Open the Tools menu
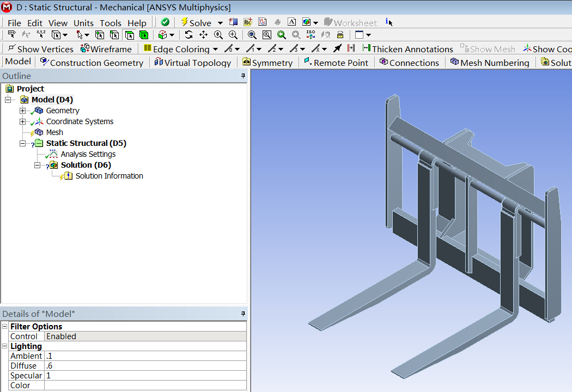This screenshot has height=392, width=572. [111, 23]
